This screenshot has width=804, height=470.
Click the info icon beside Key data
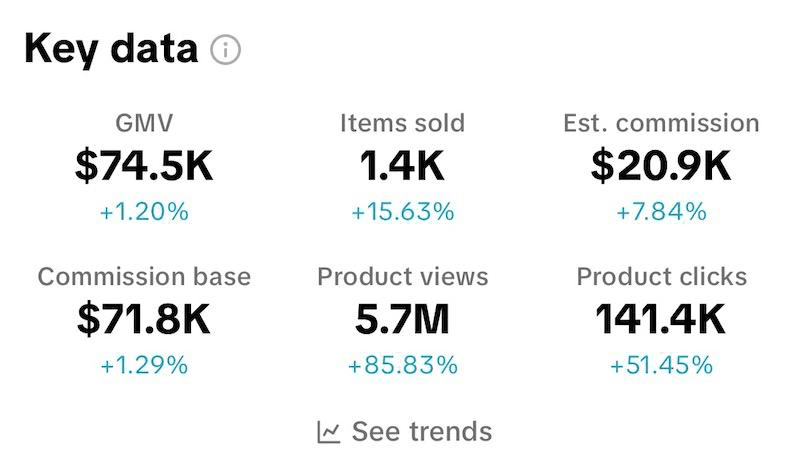[x=226, y=50]
